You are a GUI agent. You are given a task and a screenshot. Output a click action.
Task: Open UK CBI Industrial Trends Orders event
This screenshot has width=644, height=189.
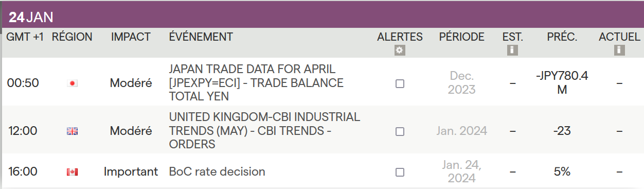click(264, 131)
